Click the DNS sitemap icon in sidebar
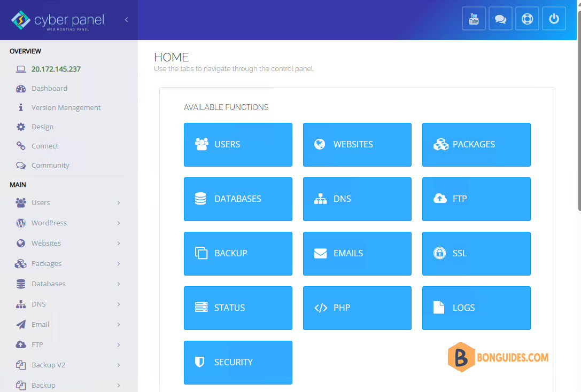 (21, 304)
